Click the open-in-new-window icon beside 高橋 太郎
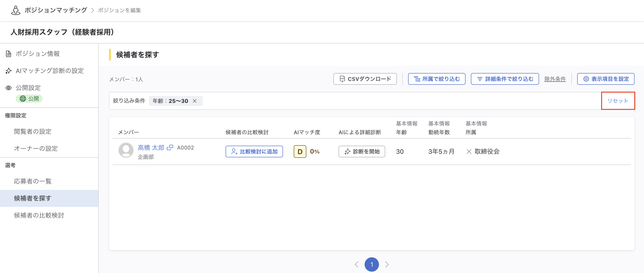Viewport: 644px width, 273px height. coord(170,147)
